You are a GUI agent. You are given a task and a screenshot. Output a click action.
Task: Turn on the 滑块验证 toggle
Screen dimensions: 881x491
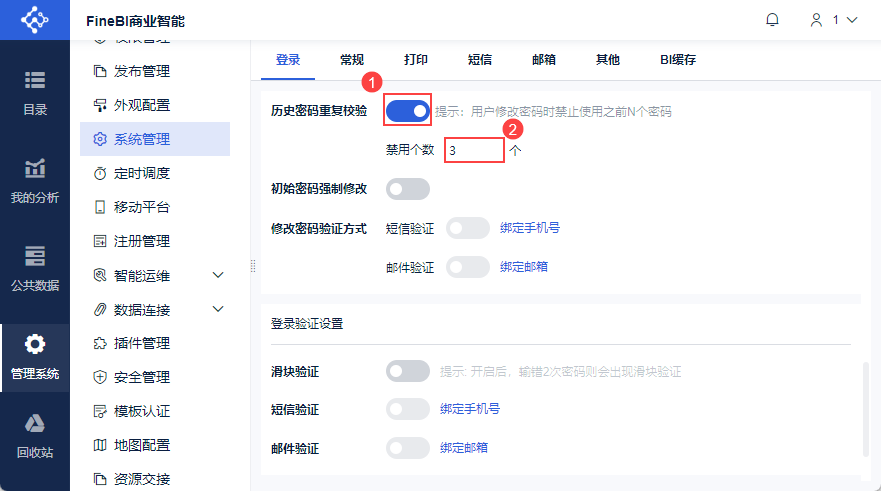pos(407,371)
